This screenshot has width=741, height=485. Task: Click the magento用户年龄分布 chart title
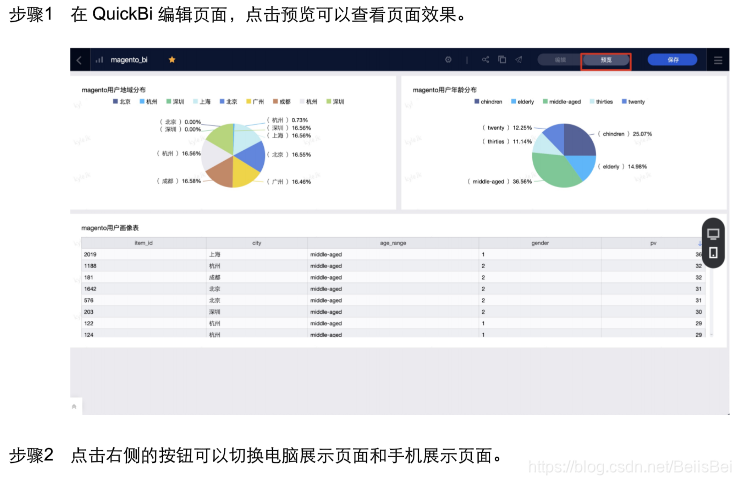click(445, 90)
